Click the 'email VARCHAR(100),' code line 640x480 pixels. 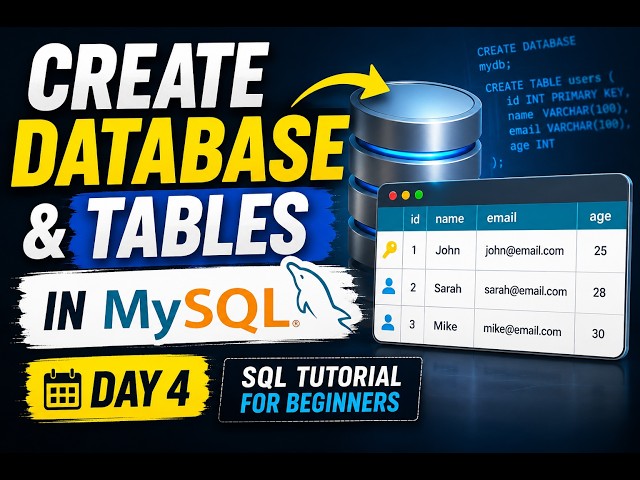(569, 128)
